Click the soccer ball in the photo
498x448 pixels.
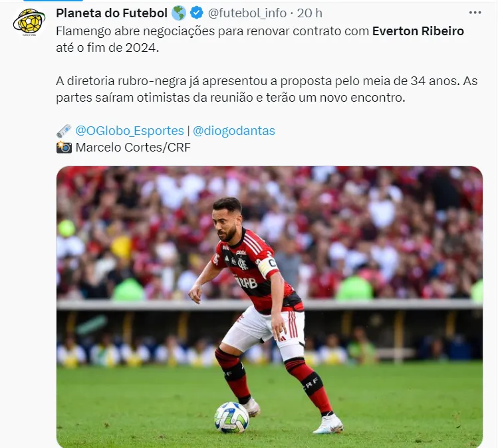click(231, 417)
